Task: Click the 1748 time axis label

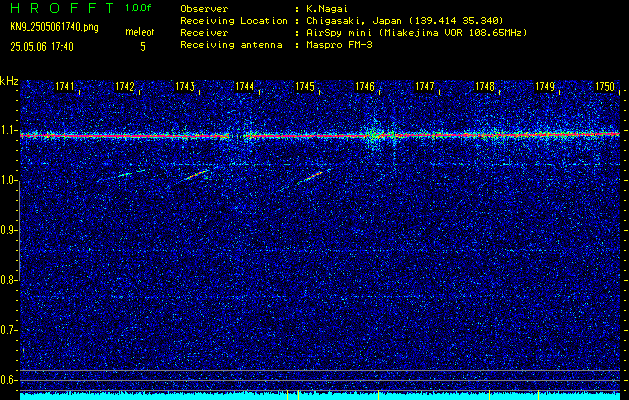Action: pyautogui.click(x=485, y=86)
